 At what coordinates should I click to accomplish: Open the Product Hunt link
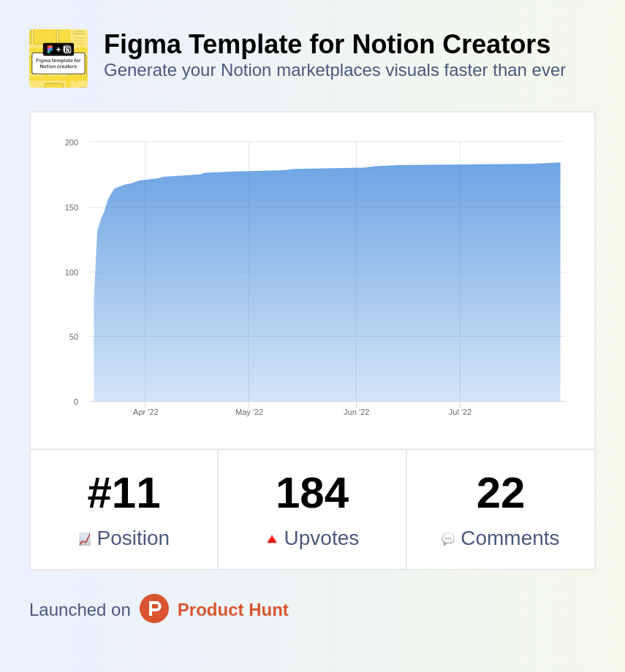tap(232, 610)
